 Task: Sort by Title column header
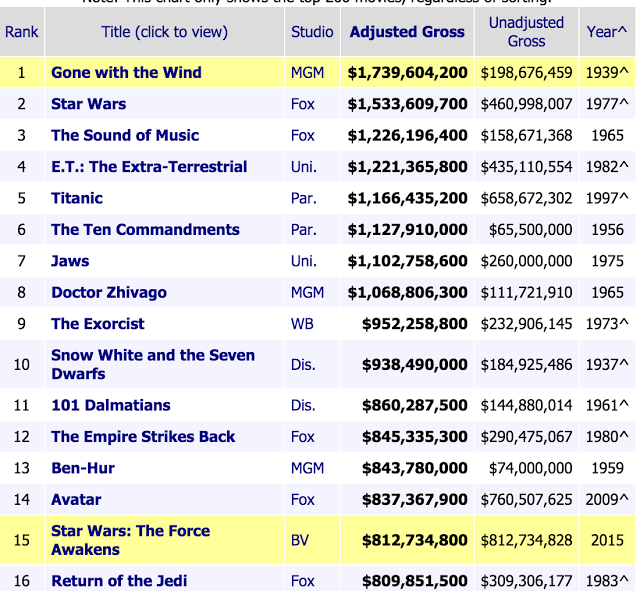tap(164, 32)
